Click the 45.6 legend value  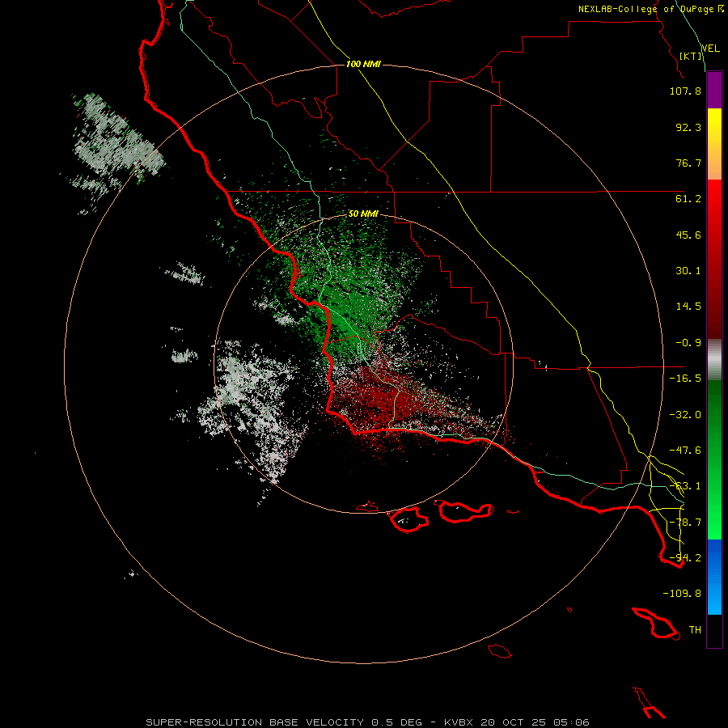click(688, 235)
